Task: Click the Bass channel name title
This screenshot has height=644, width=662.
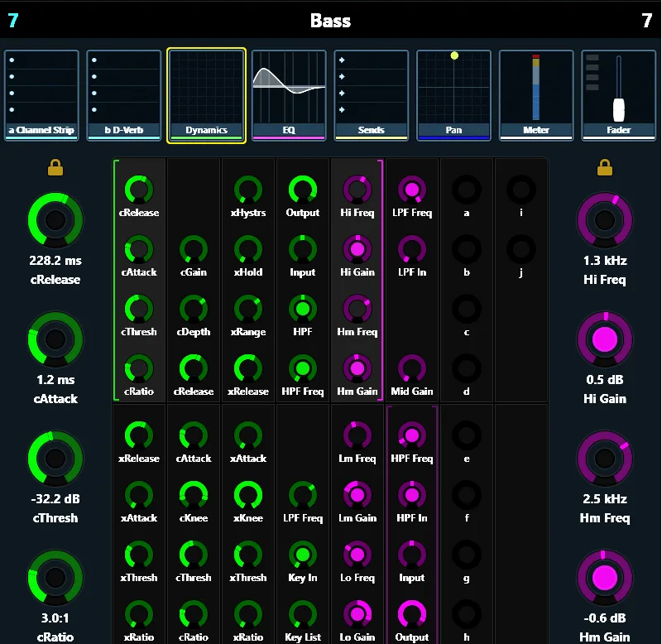Action: tap(330, 21)
